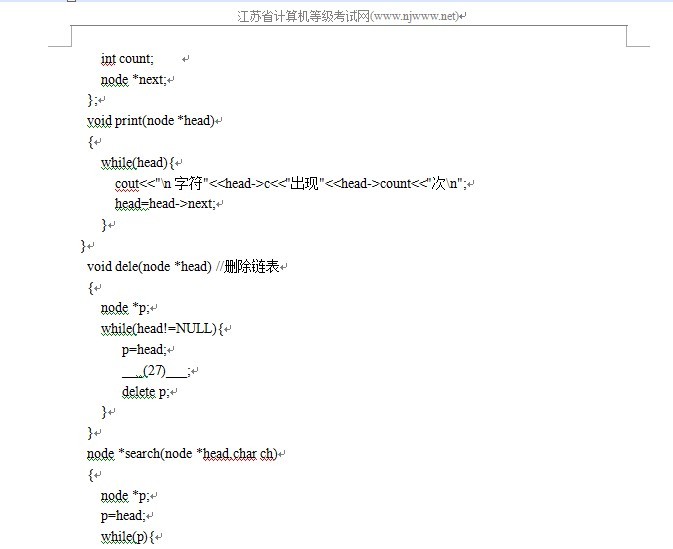Click 'node *search(node *head,char ch)' line
Viewport: 673px width, 549px height.
(x=182, y=454)
